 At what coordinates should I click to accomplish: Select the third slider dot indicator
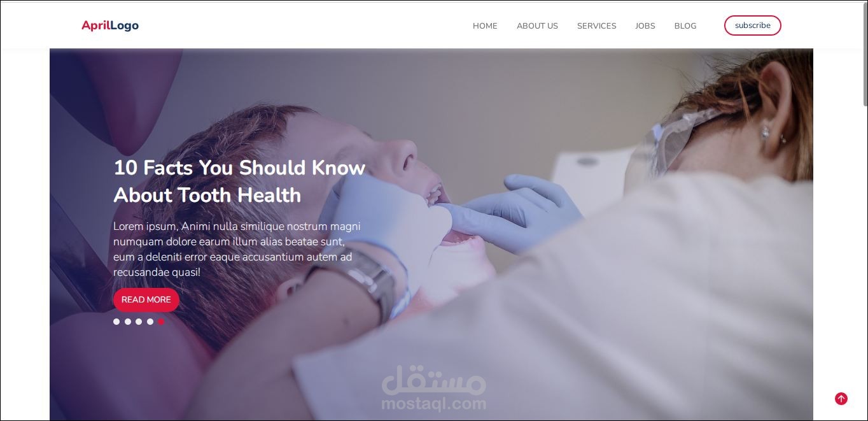click(x=139, y=322)
